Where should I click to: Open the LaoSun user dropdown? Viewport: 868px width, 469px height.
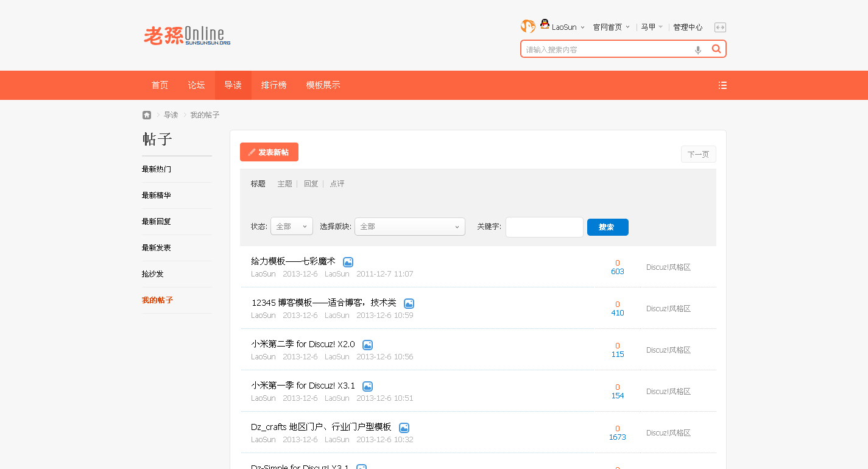568,27
